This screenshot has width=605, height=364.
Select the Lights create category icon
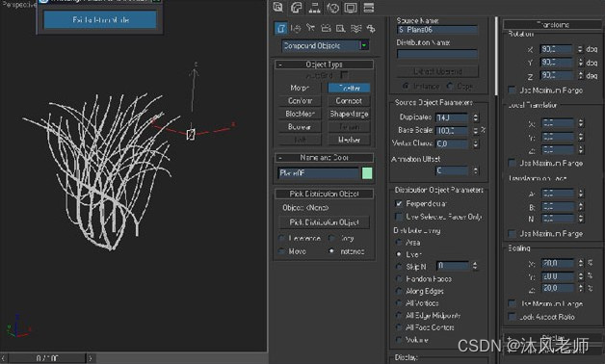[x=310, y=28]
